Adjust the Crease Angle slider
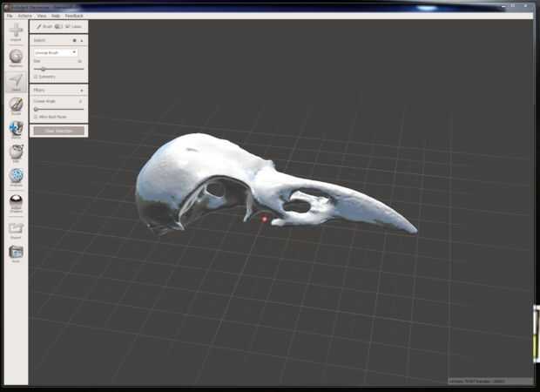The image size is (540, 392). 59,109
